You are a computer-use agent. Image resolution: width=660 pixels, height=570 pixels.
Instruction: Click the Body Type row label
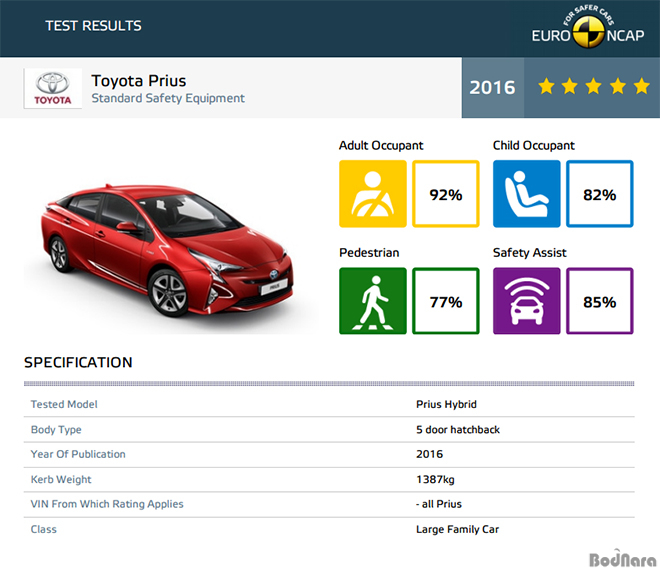(56, 429)
